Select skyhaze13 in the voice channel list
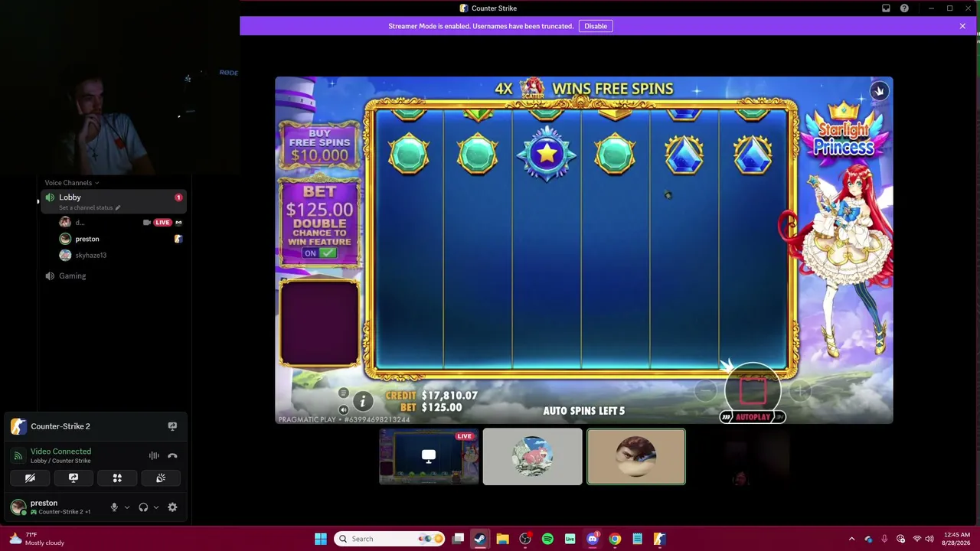980x551 pixels. click(121, 255)
